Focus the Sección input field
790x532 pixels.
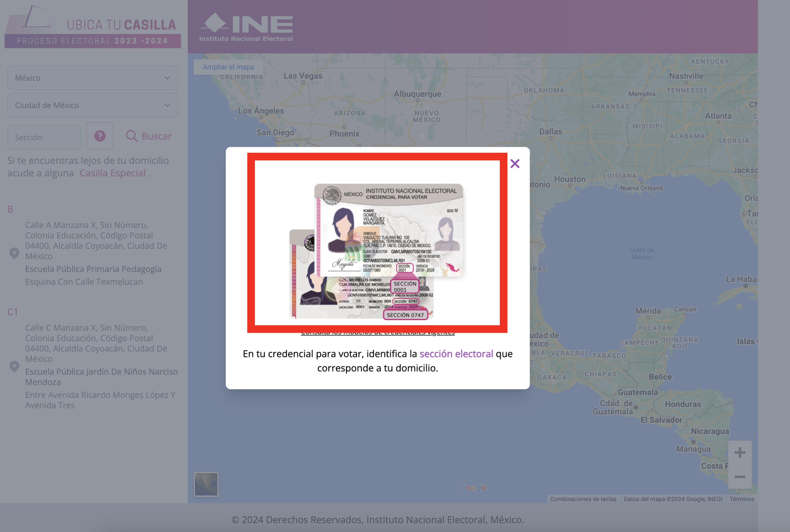[x=44, y=137]
